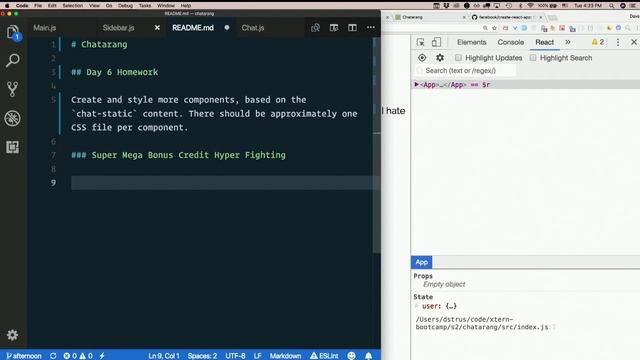Select React tab in DevTools
640x360 pixels.
point(544,42)
